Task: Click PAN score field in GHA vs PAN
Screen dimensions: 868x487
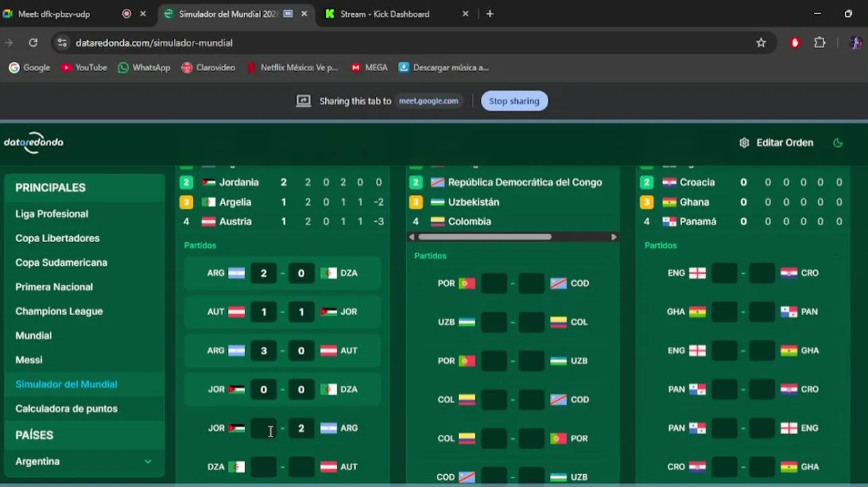Action: tap(761, 312)
